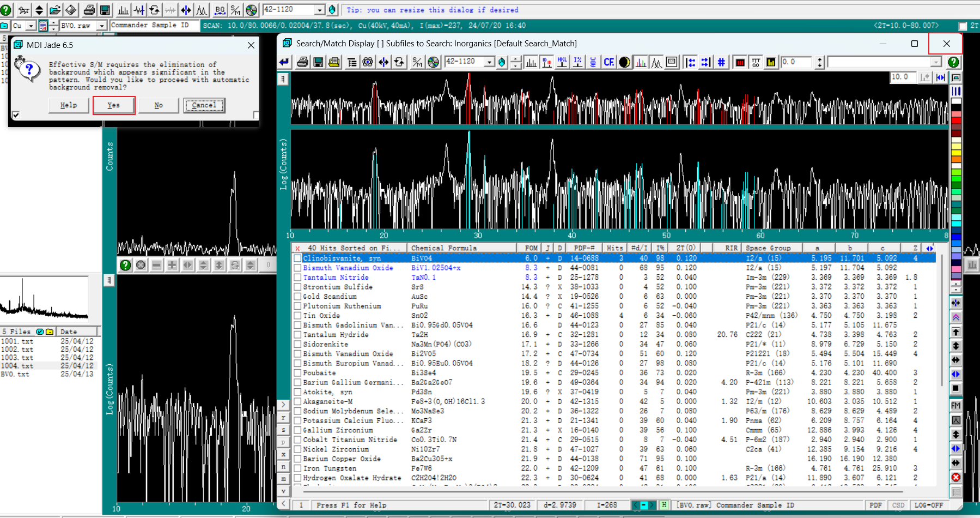Click the FM button in right side panel
The height and width of the screenshot is (518, 980).
point(956,406)
